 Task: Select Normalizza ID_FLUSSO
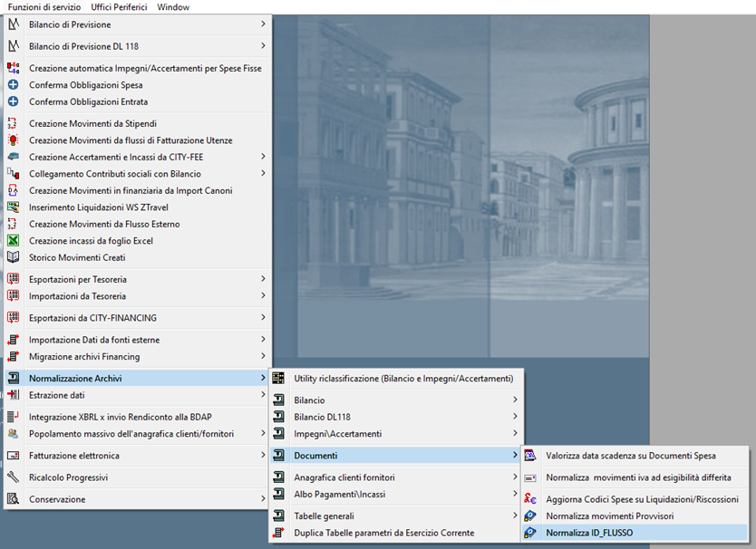(x=589, y=533)
